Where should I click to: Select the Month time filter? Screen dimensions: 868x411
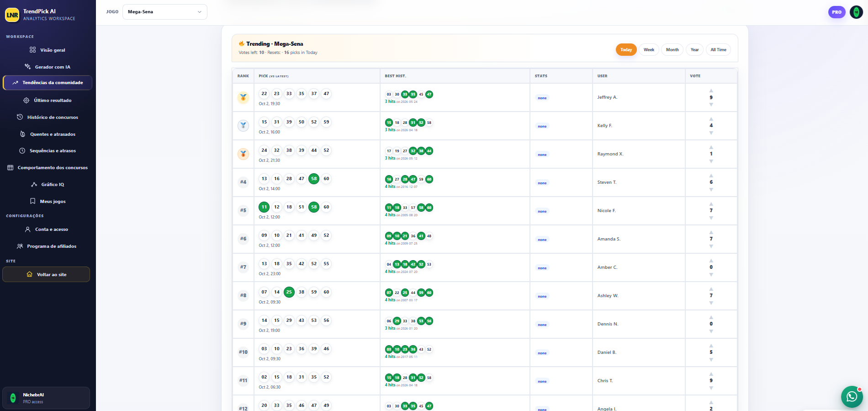coord(672,50)
